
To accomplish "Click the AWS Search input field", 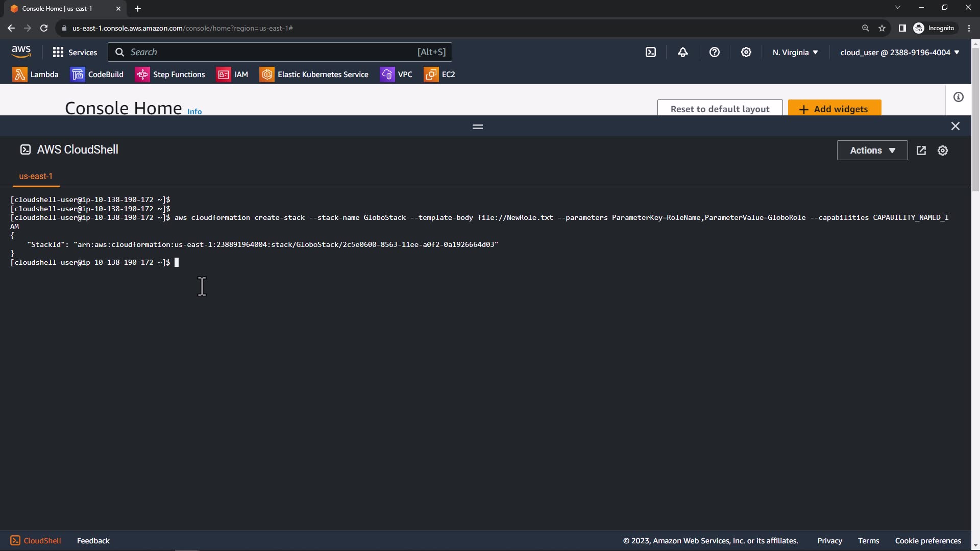I will (271, 52).
